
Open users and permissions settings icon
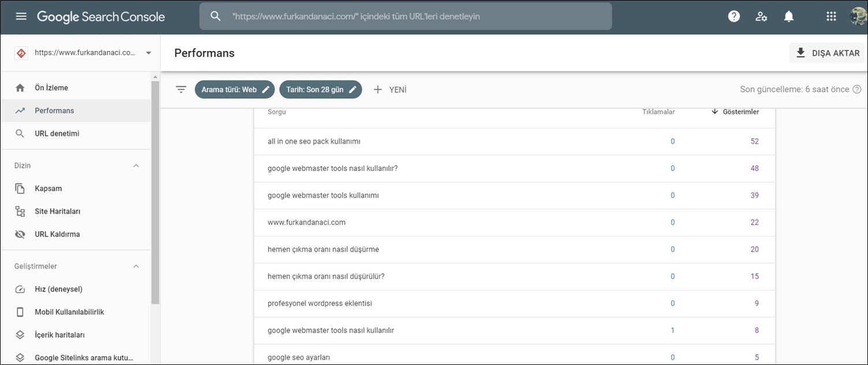point(761,16)
